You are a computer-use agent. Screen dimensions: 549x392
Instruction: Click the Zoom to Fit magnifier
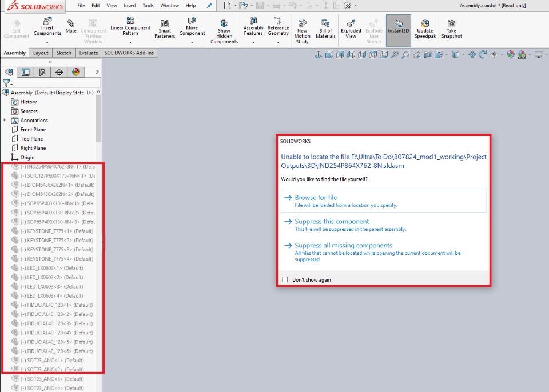click(395, 55)
